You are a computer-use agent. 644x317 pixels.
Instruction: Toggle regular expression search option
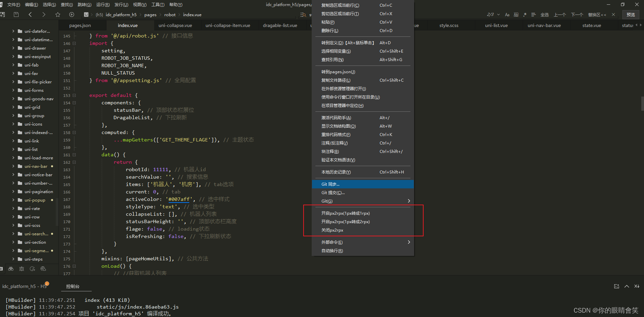click(525, 15)
